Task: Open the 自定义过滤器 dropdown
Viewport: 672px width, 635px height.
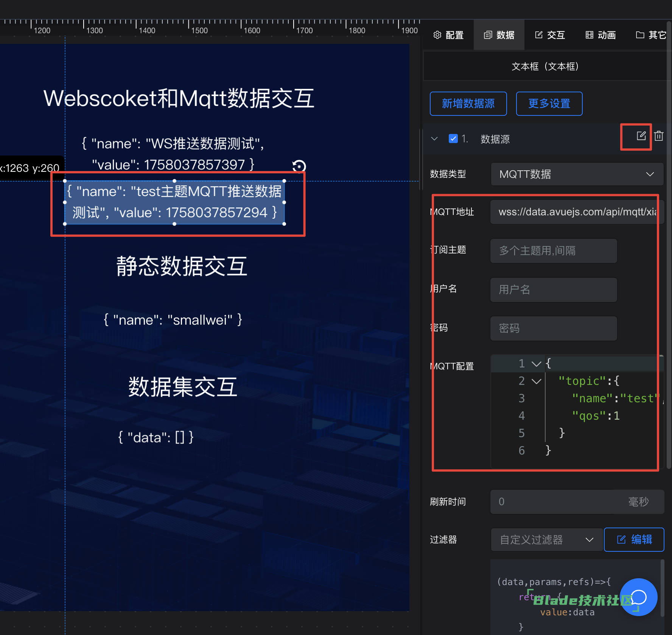Action: (x=547, y=540)
